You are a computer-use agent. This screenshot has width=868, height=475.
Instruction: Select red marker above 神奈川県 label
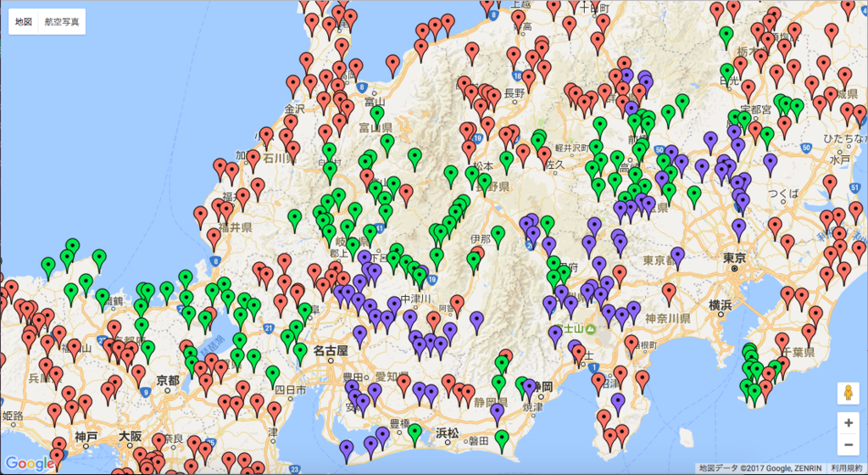(x=669, y=294)
